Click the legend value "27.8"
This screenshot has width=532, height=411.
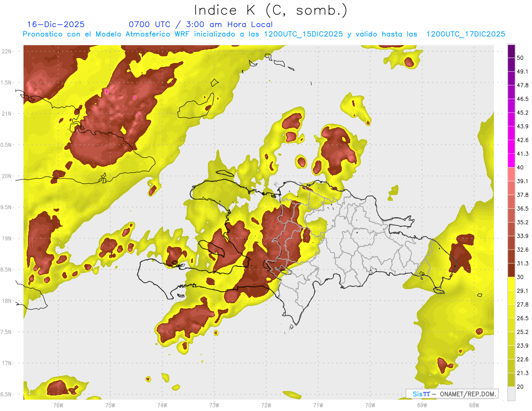click(523, 305)
